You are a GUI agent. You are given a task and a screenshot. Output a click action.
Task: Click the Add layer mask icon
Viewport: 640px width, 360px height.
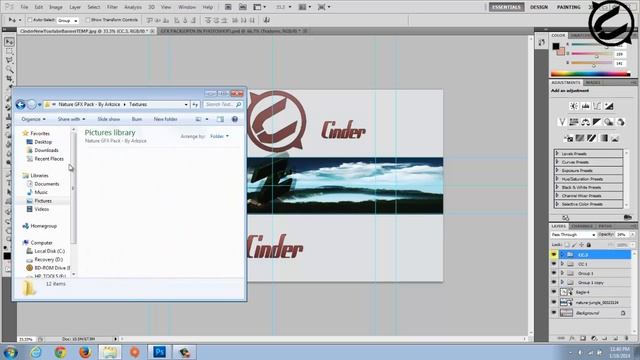583,338
